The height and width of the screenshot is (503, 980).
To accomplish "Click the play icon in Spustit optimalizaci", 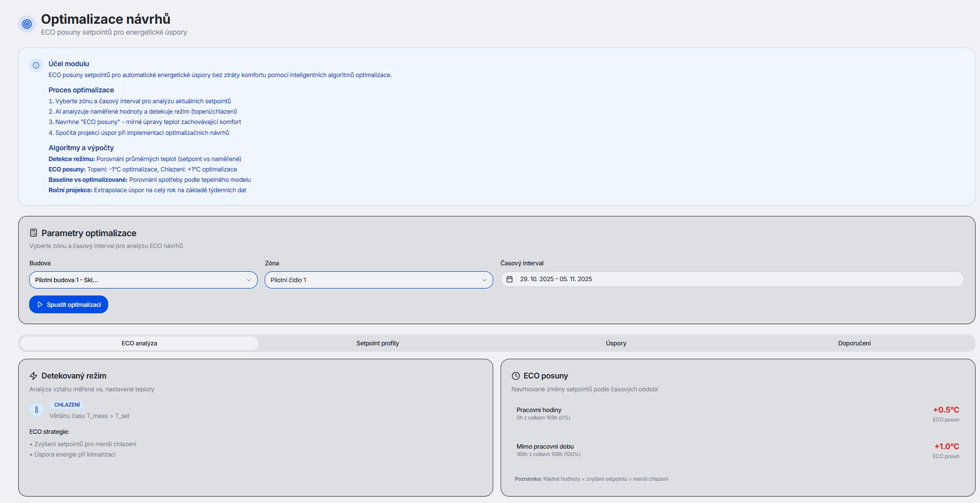I will click(x=40, y=304).
